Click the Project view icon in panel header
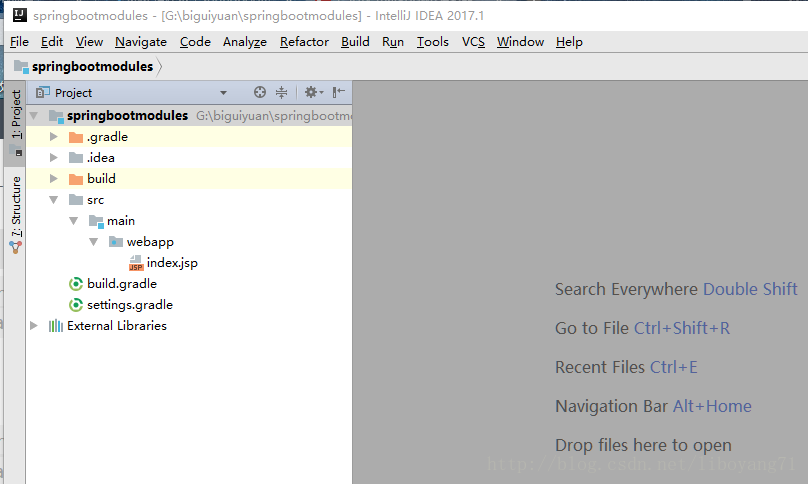The width and height of the screenshot is (808, 484). coord(43,92)
